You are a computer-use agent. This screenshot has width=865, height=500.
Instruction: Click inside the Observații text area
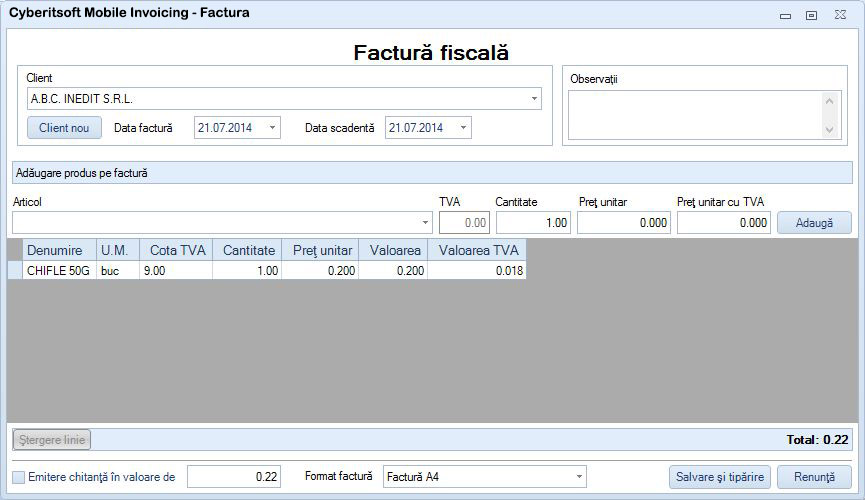pos(695,115)
